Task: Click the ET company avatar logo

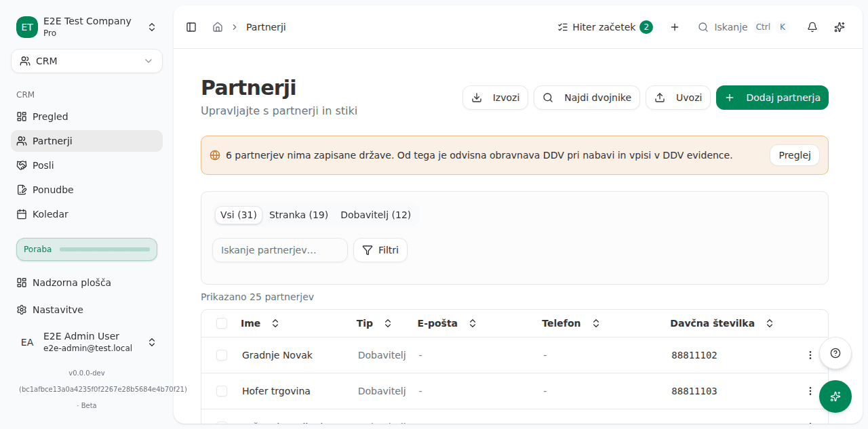Action: pos(27,27)
